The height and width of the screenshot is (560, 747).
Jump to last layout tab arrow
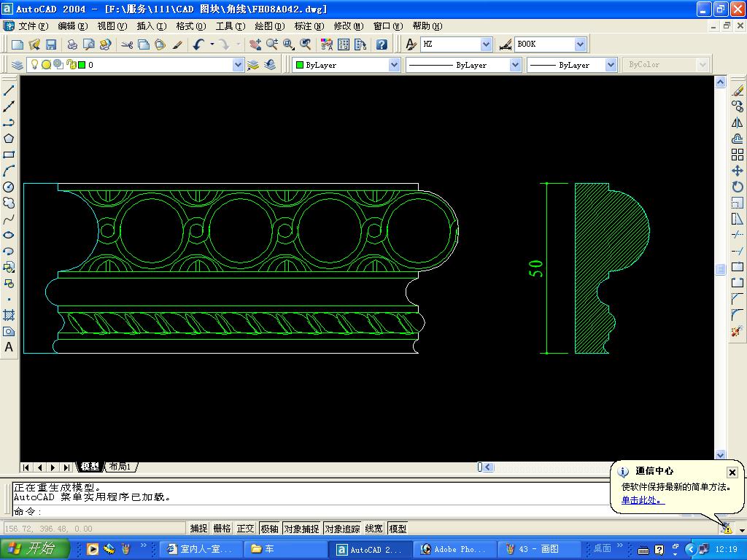(x=66, y=467)
